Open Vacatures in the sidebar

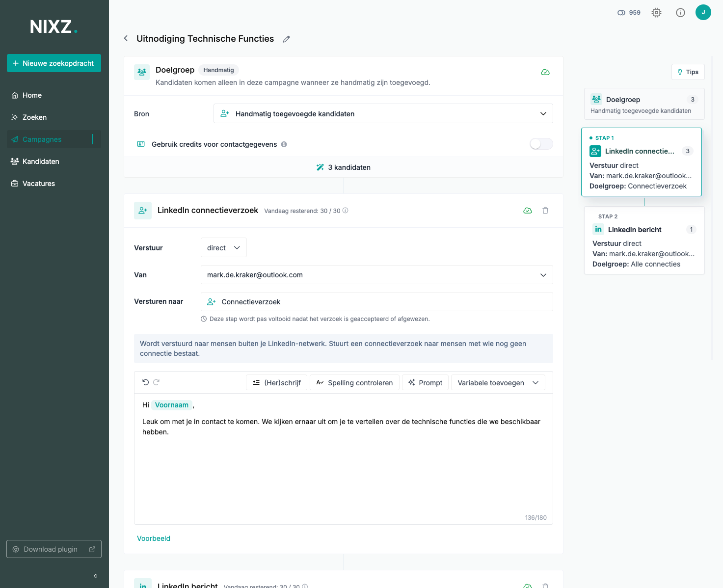54,184
